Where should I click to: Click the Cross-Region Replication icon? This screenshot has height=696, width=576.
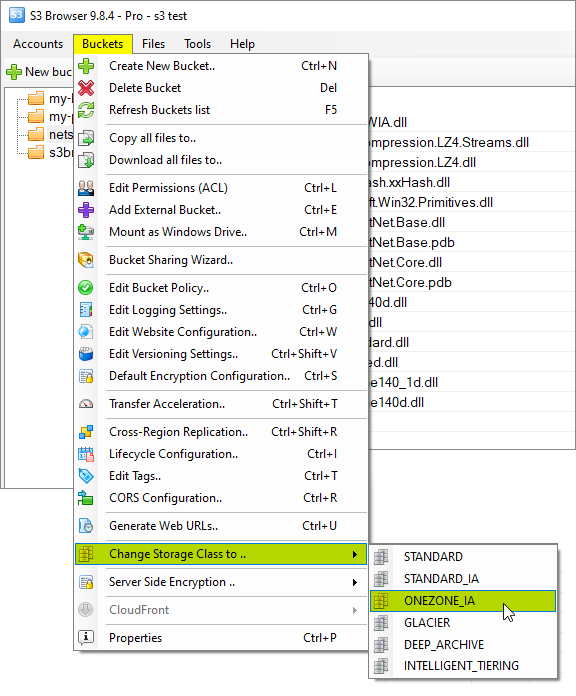(86, 432)
